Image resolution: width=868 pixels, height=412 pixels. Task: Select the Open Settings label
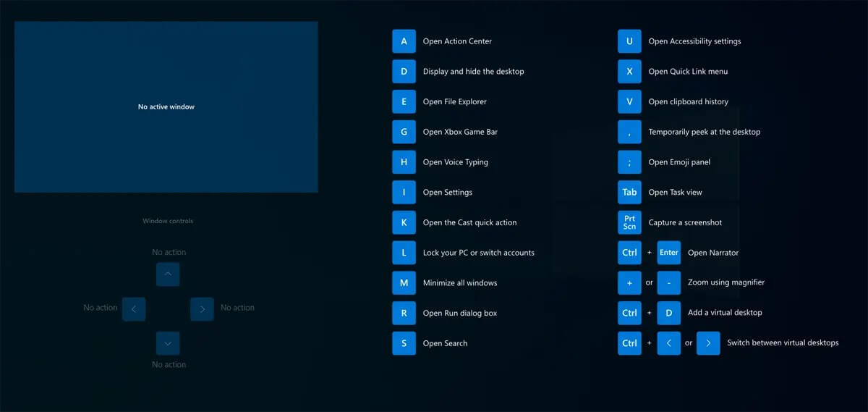pyautogui.click(x=448, y=193)
